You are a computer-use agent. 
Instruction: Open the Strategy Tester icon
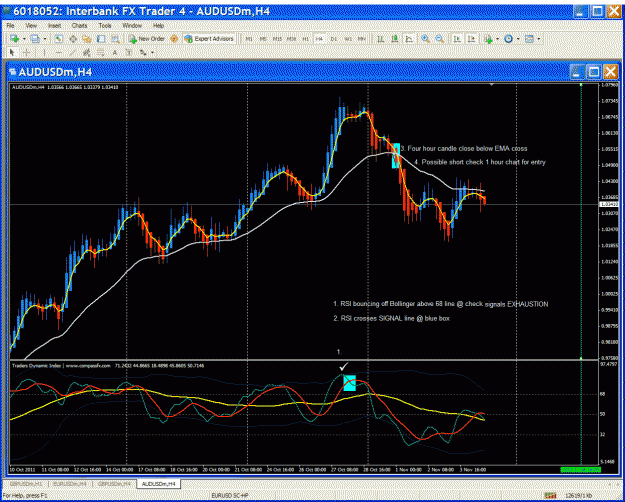(115, 39)
